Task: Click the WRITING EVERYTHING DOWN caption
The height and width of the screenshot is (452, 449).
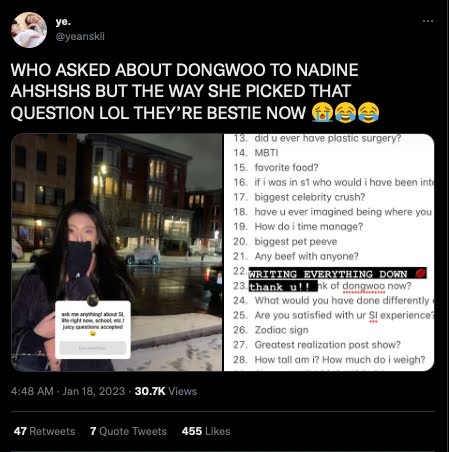Action: (328, 274)
